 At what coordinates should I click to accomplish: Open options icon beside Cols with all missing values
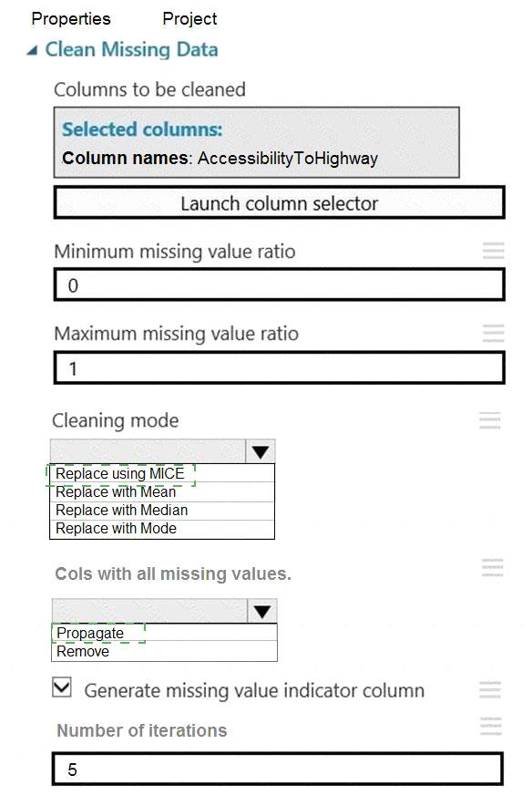tap(493, 567)
